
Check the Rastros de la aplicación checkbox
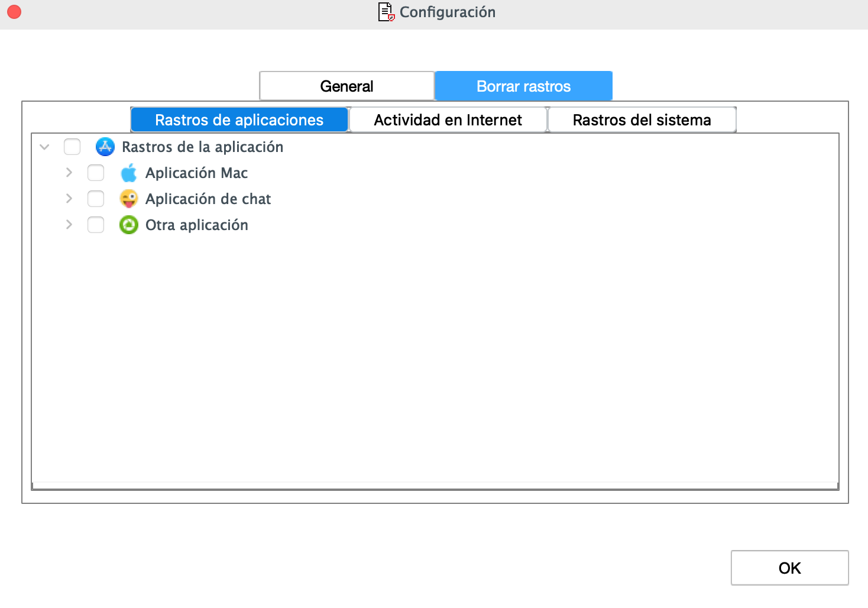click(72, 147)
